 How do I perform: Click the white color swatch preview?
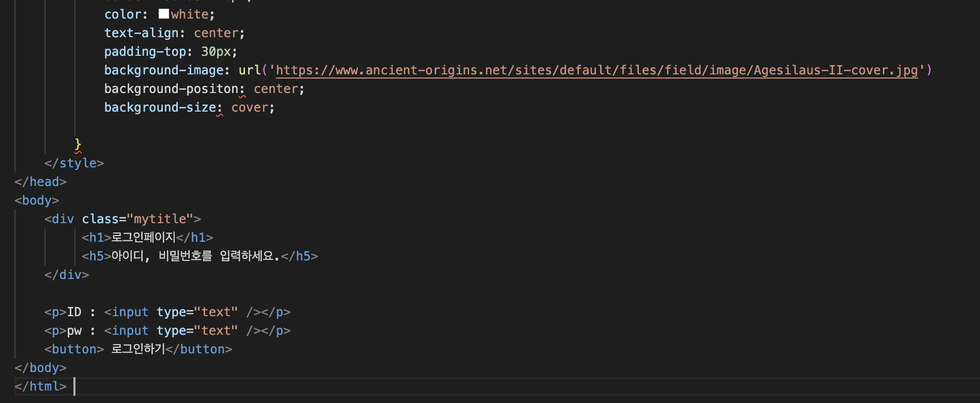pos(164,14)
